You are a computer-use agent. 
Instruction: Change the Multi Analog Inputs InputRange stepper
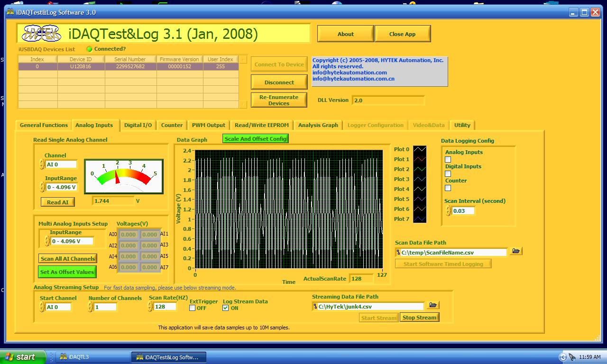click(x=47, y=241)
